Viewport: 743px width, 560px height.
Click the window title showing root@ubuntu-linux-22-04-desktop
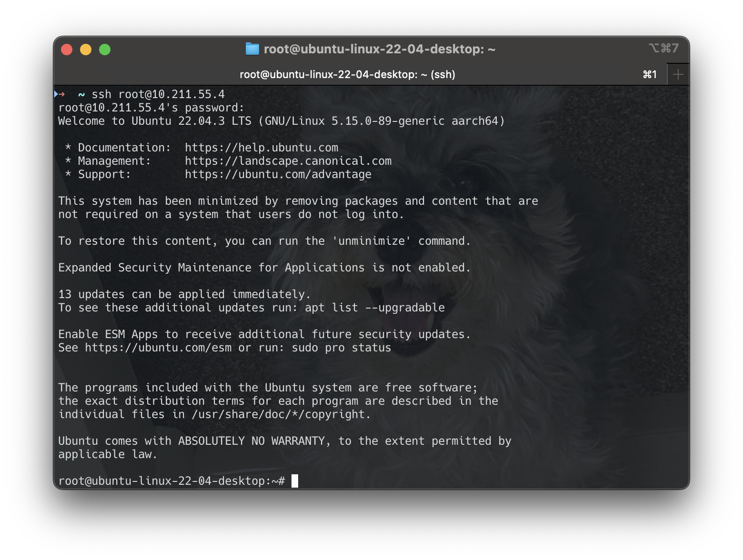[x=380, y=49]
